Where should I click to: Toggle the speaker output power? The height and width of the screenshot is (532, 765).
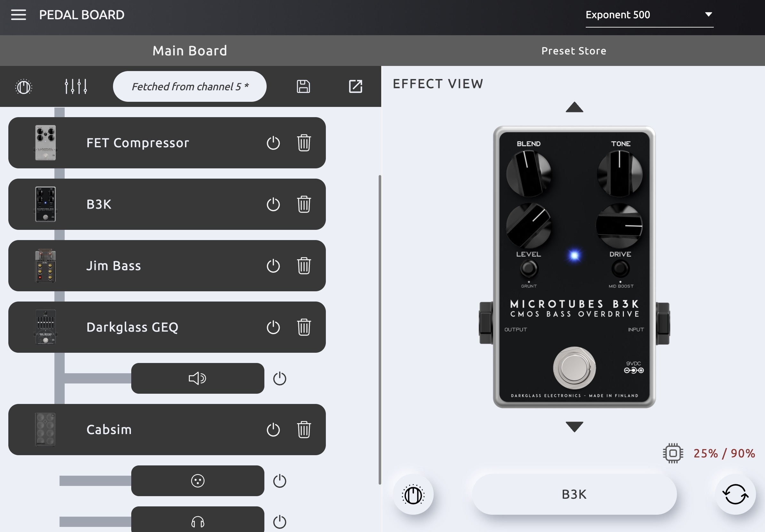279,378
